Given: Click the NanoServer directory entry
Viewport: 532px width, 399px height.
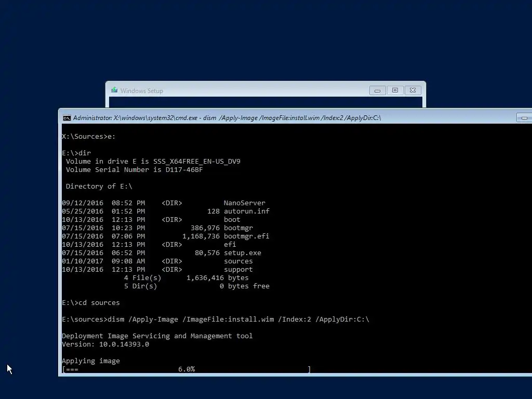Looking at the screenshot, I should pyautogui.click(x=164, y=203).
